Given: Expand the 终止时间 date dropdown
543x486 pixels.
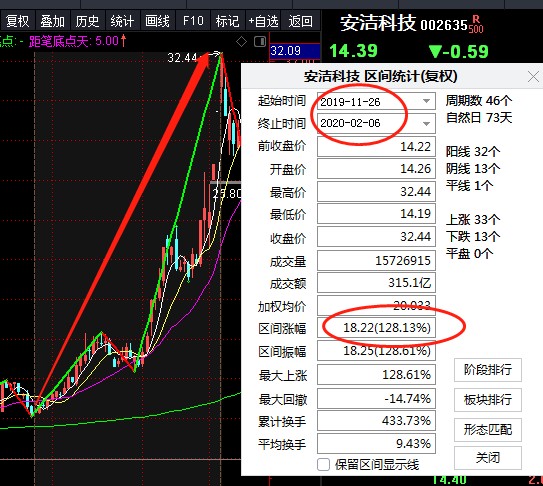Looking at the screenshot, I should click(x=426, y=123).
